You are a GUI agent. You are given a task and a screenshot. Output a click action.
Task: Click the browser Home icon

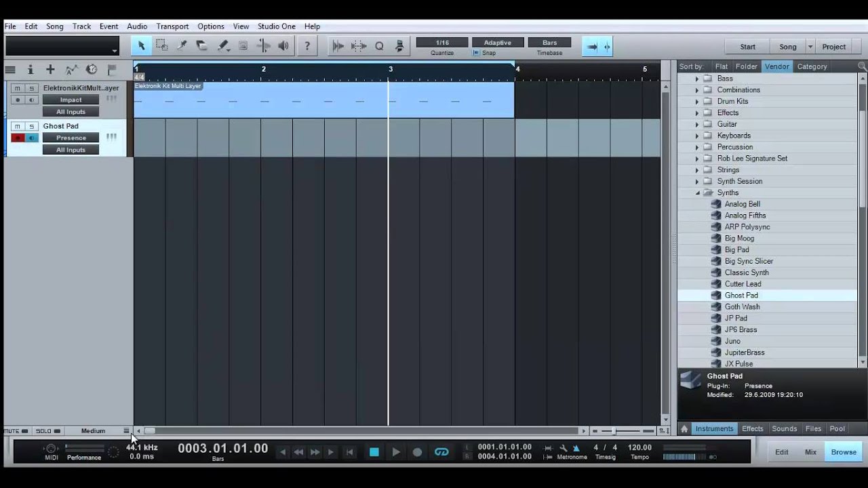[684, 428]
